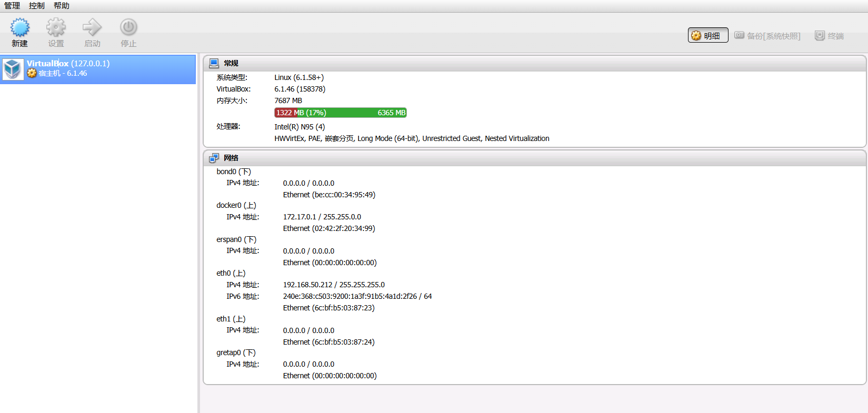Select the 明细 view button
Viewport: 868px width, 413px height.
click(708, 35)
